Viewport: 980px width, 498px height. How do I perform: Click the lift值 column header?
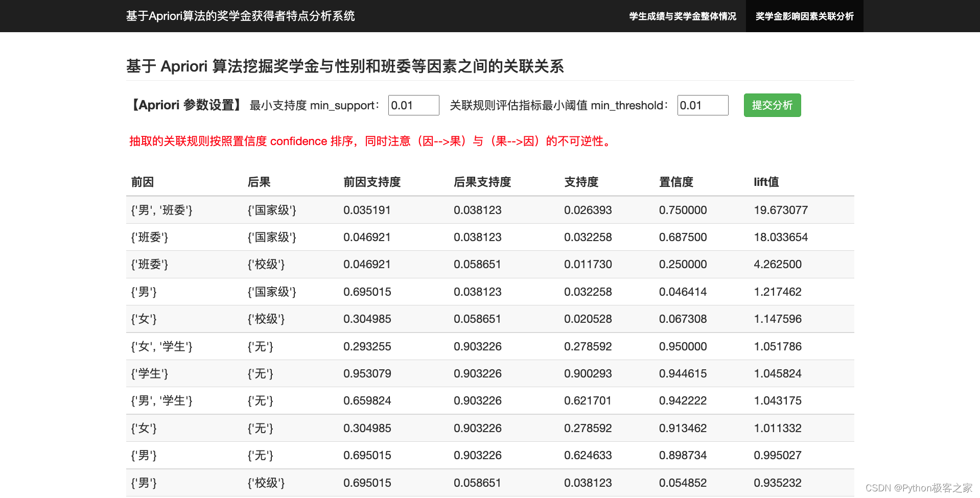(766, 182)
